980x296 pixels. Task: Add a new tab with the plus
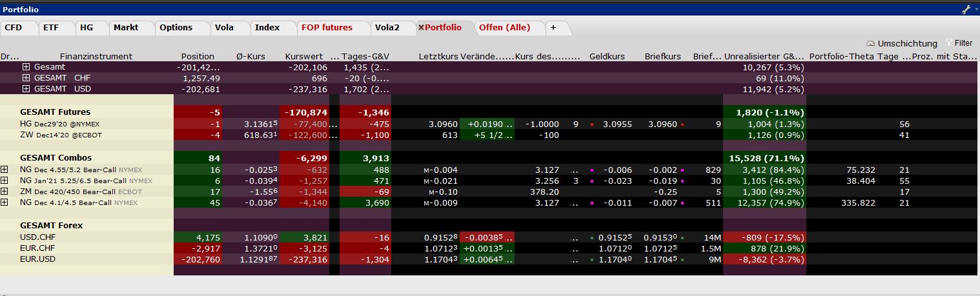[x=553, y=28]
